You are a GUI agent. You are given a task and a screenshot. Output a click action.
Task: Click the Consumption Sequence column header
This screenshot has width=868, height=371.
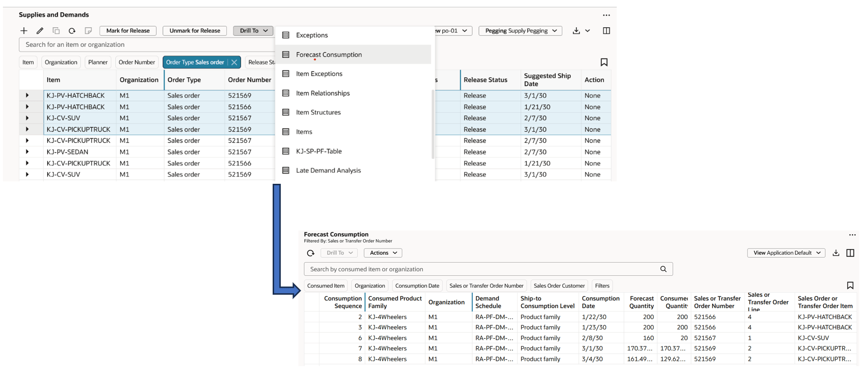point(343,302)
